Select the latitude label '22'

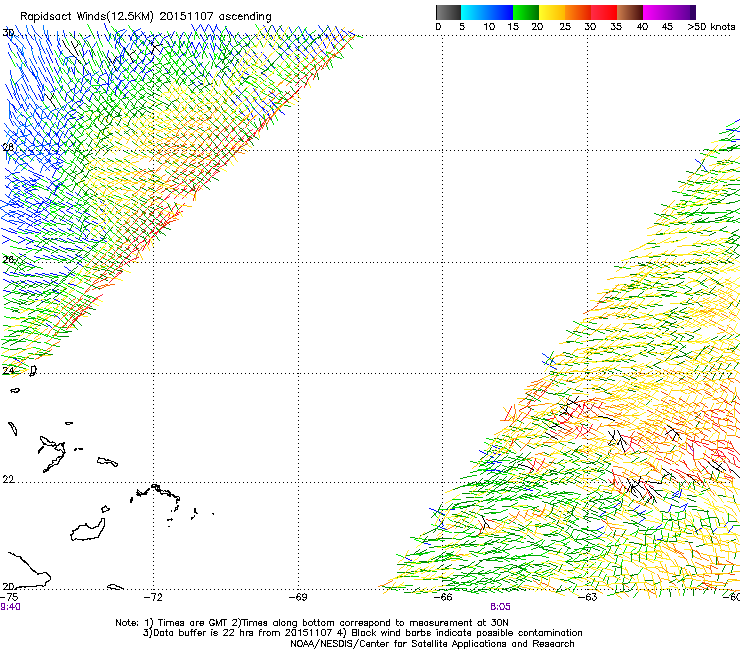click(x=8, y=480)
